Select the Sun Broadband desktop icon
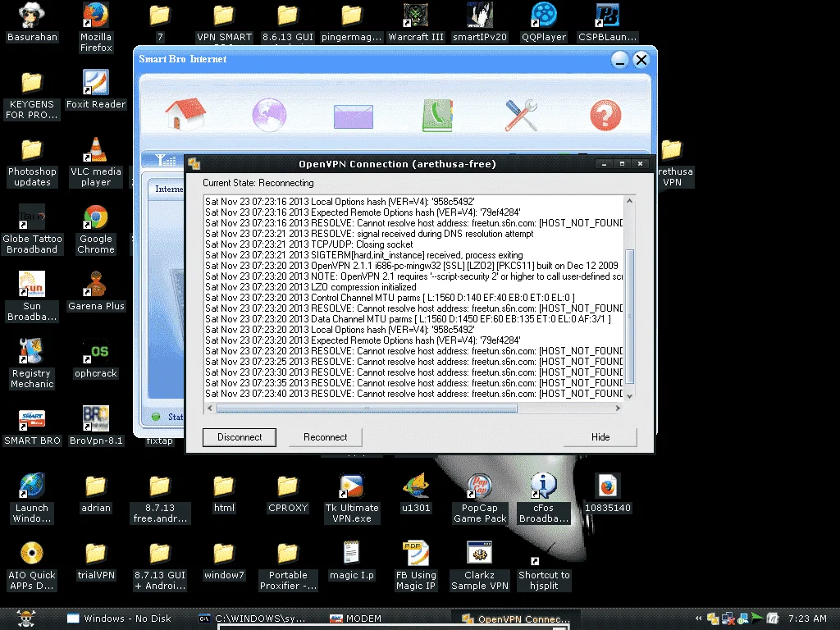The image size is (840, 630). 32,296
